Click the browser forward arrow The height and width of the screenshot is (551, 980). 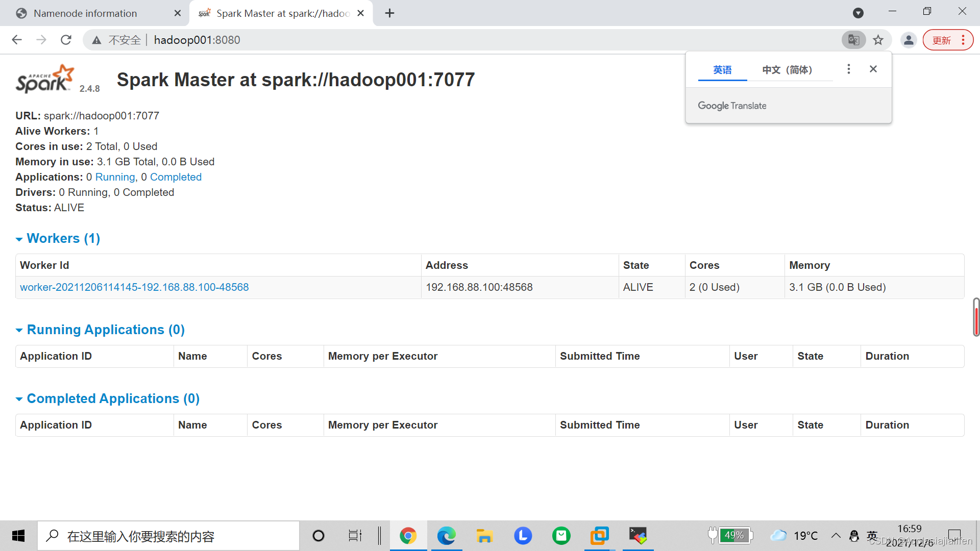coord(41,40)
